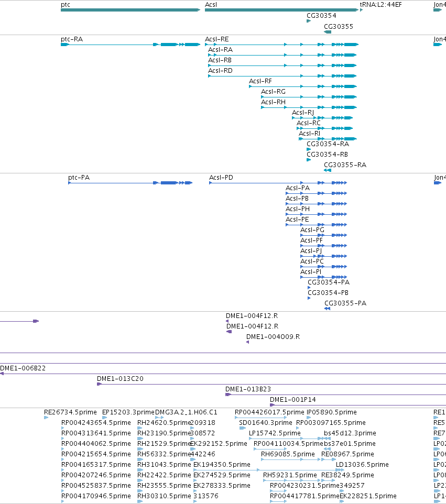
Task: Click the RH59231.5prime EST label
Action: click(290, 475)
